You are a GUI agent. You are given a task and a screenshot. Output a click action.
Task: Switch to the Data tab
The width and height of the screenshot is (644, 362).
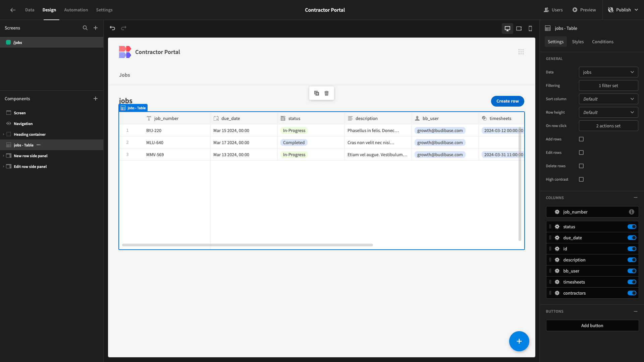[x=30, y=10]
